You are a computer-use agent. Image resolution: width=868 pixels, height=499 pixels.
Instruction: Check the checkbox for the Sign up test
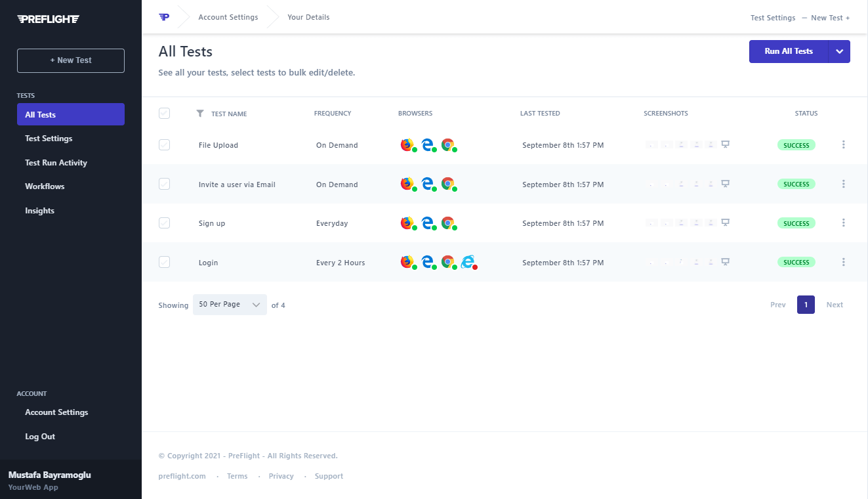pos(164,223)
